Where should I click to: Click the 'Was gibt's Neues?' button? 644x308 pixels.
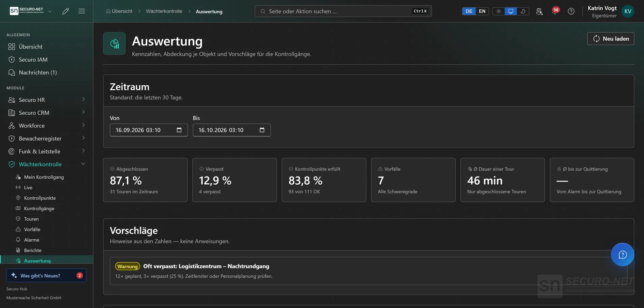[x=46, y=275]
